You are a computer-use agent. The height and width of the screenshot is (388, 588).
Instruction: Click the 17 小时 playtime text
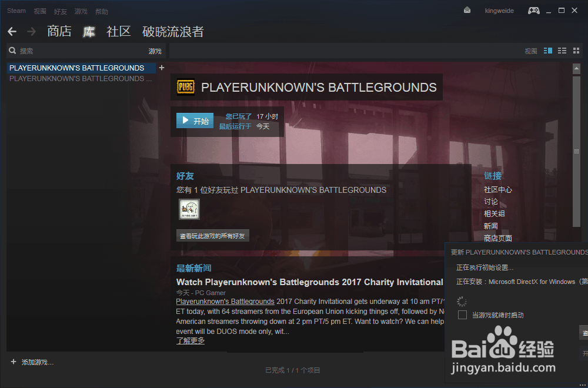click(268, 116)
